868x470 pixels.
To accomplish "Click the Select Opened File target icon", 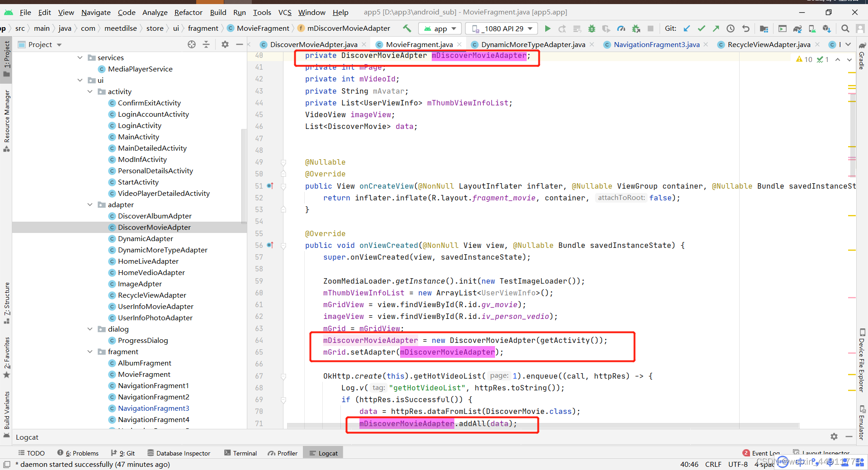I will point(192,44).
